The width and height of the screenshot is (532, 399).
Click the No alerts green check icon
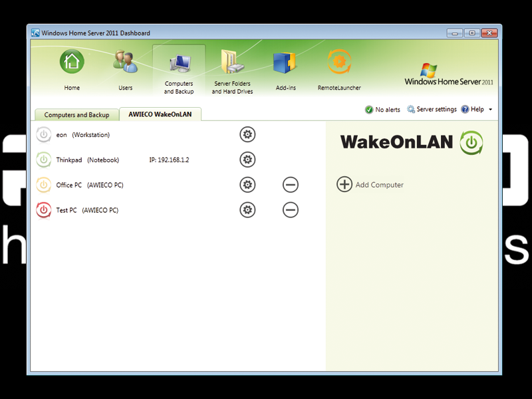tap(369, 110)
